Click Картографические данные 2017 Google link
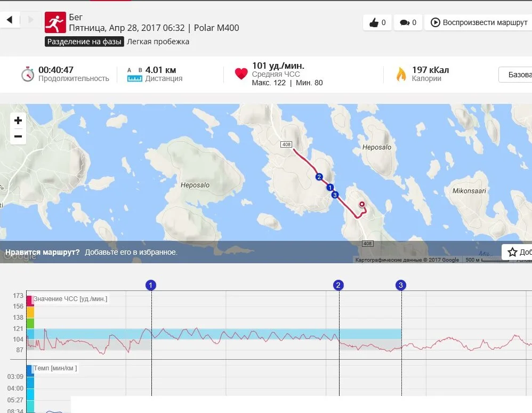Viewport: 532px width, 413px height. [407, 260]
